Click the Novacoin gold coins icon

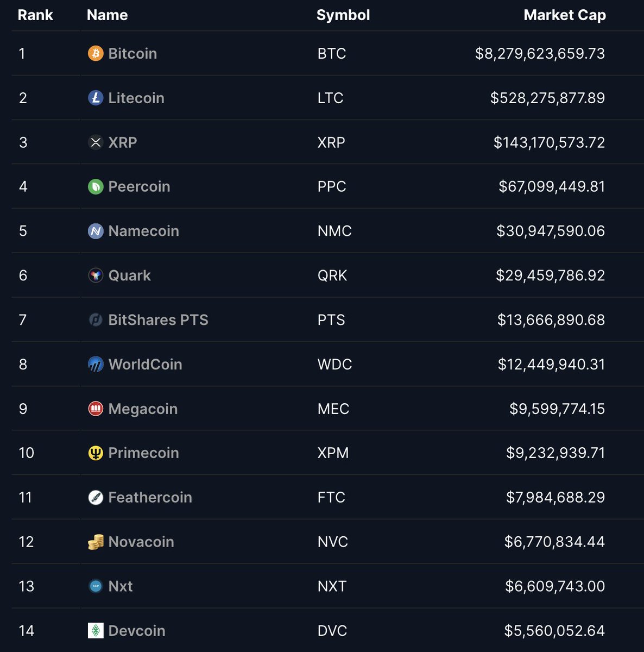click(96, 542)
